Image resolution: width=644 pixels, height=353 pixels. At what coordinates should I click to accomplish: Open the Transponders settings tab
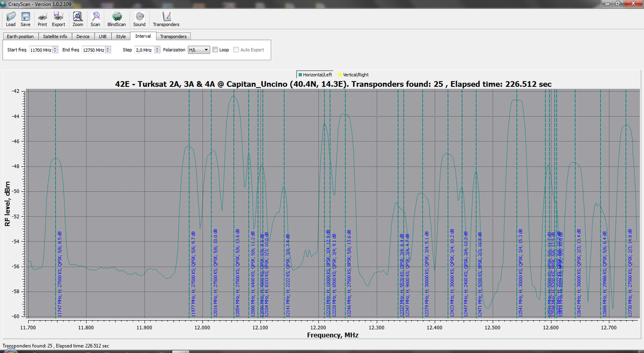[x=174, y=36]
